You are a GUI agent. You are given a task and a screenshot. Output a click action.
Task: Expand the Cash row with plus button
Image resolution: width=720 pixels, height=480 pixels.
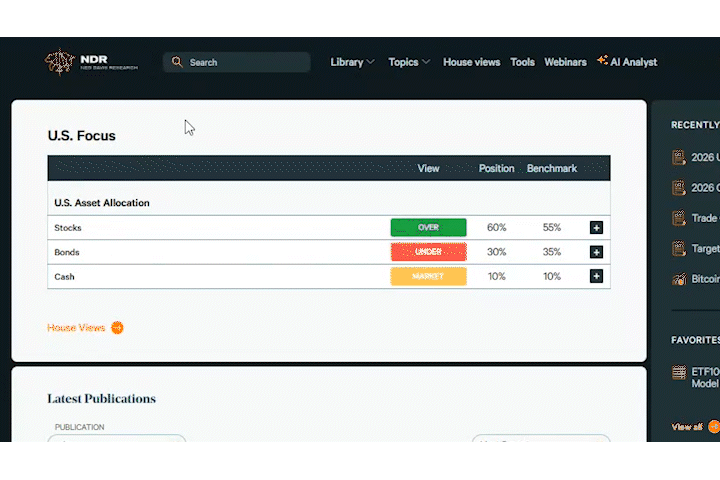(x=596, y=276)
